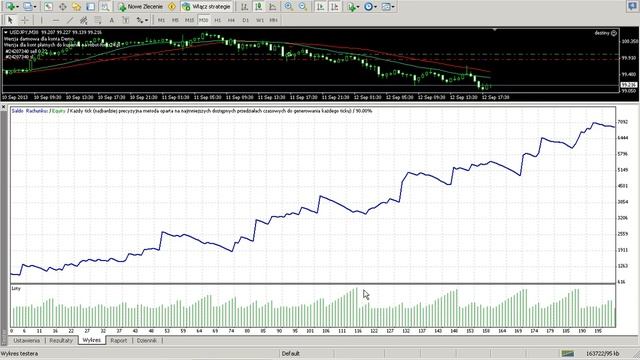Select the Crosshair tool
Viewport: 640px width, 360px height.
point(25,20)
